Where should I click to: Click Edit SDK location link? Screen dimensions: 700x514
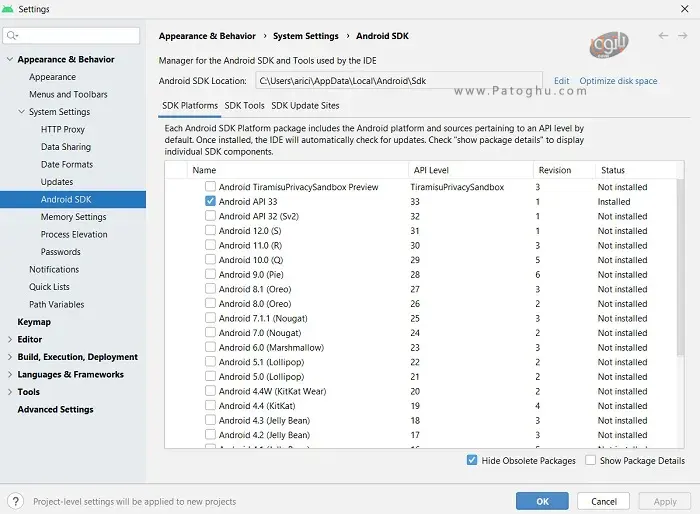pyautogui.click(x=562, y=81)
